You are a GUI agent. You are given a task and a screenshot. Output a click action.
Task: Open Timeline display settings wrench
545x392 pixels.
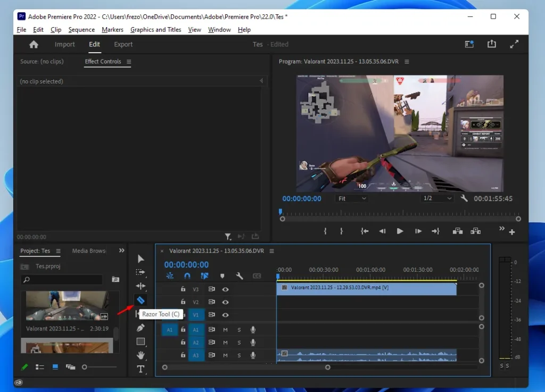239,276
